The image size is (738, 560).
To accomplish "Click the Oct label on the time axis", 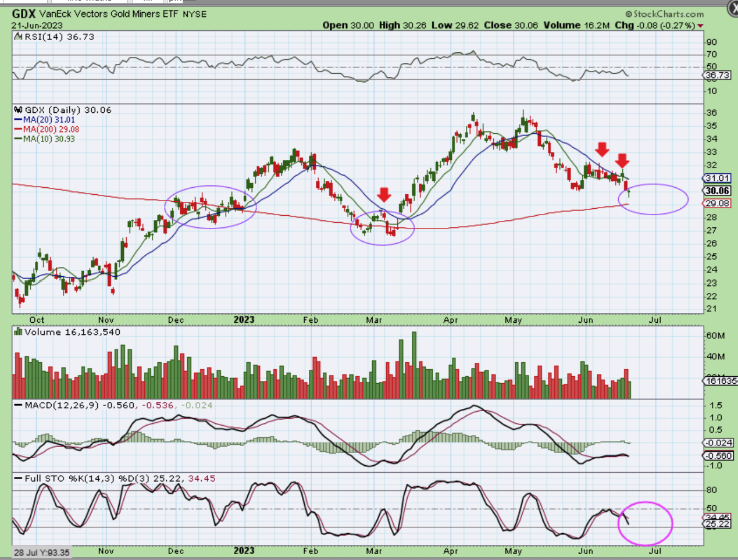I will click(x=37, y=320).
